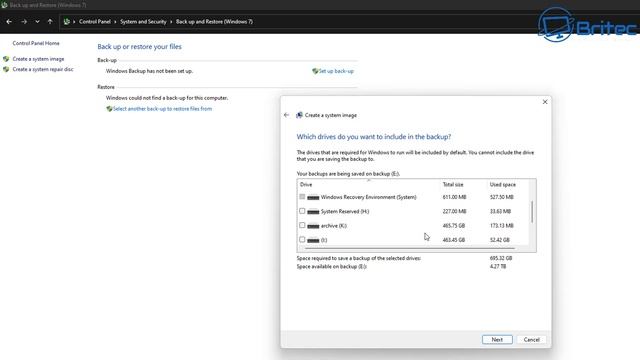
Task: Click the '611.00 MB' total size value
Action: pos(454,197)
